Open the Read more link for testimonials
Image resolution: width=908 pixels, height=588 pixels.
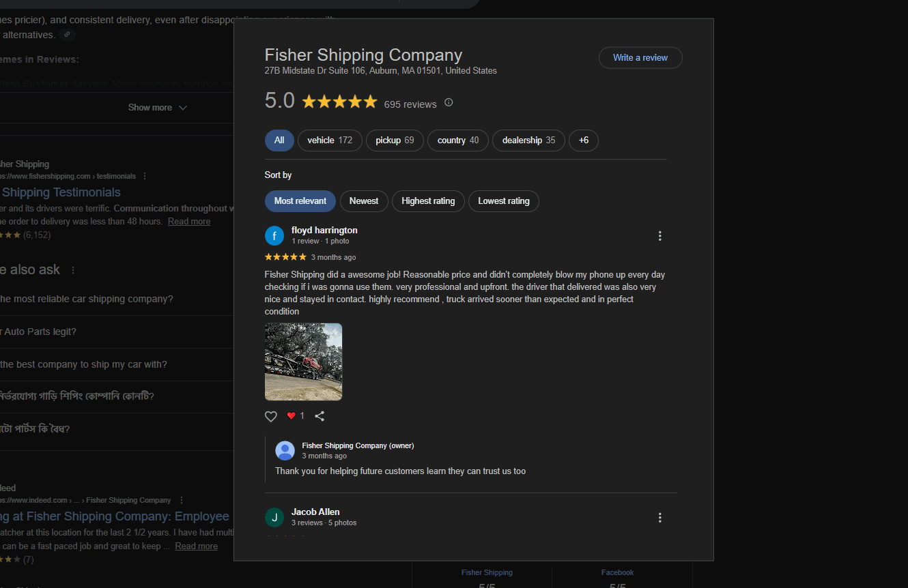pos(189,222)
